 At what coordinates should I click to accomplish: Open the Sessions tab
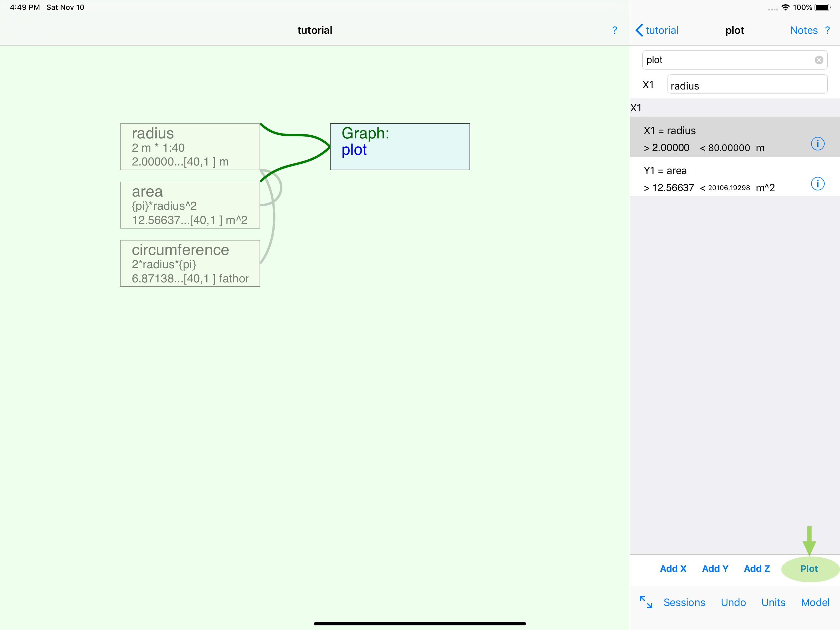tap(684, 602)
